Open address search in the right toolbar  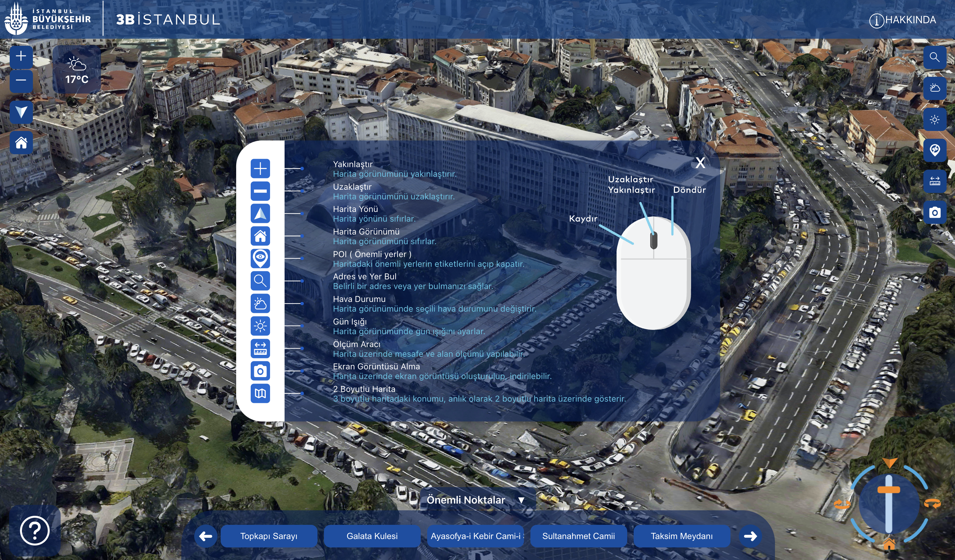pos(935,57)
